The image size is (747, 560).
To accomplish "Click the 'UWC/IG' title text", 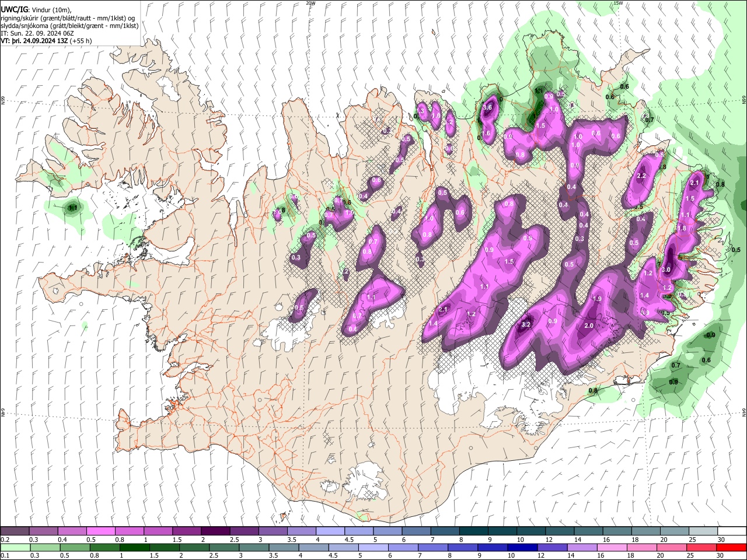I will 14,10.
